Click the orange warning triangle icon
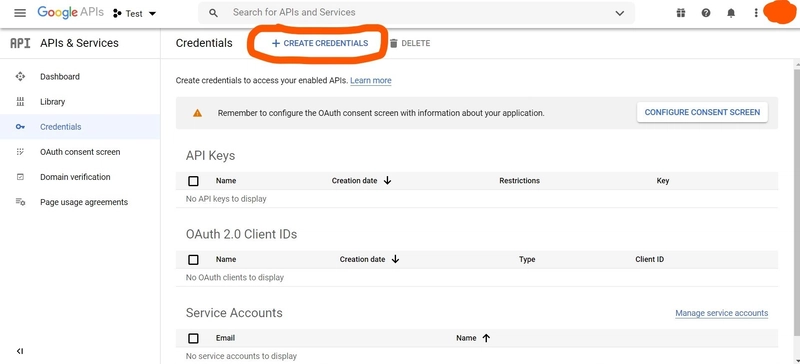 pos(197,113)
